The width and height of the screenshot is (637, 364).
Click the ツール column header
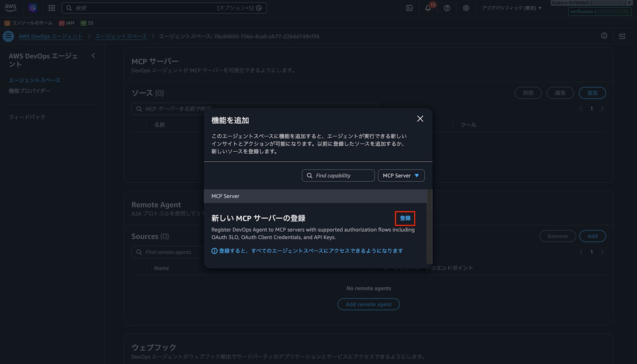click(x=468, y=125)
